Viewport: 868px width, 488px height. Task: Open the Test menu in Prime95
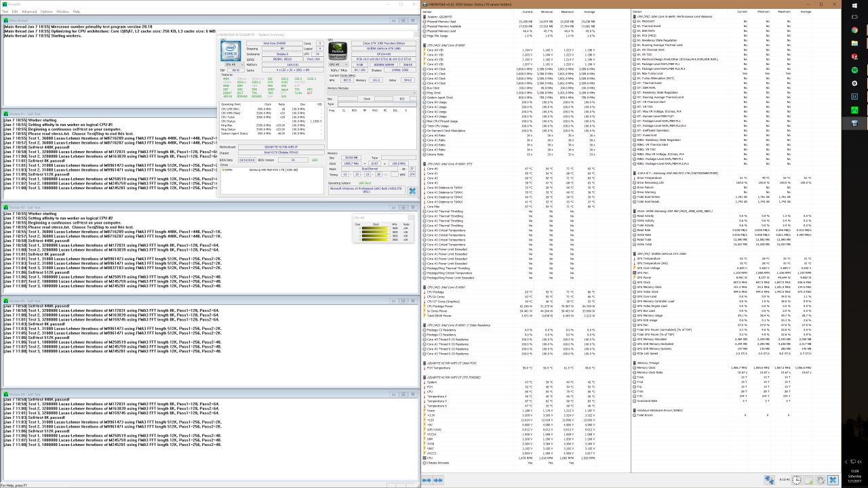tap(5, 12)
